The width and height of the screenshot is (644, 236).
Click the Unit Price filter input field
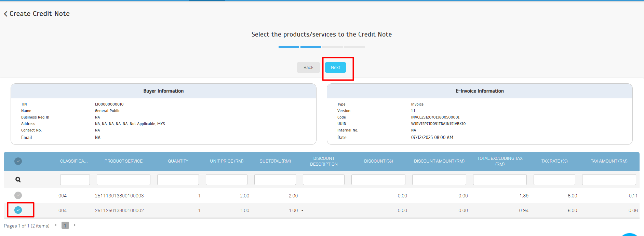coord(227,180)
